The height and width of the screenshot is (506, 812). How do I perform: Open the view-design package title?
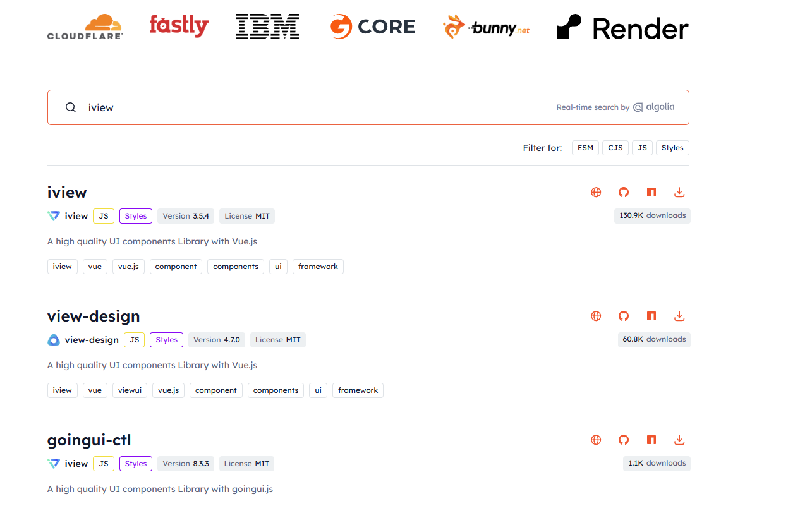point(94,316)
